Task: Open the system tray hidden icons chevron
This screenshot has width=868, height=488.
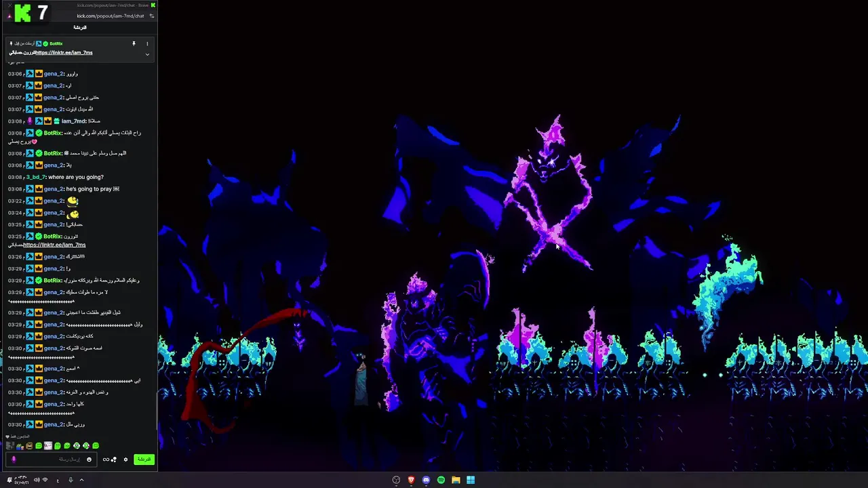Action: [81, 480]
